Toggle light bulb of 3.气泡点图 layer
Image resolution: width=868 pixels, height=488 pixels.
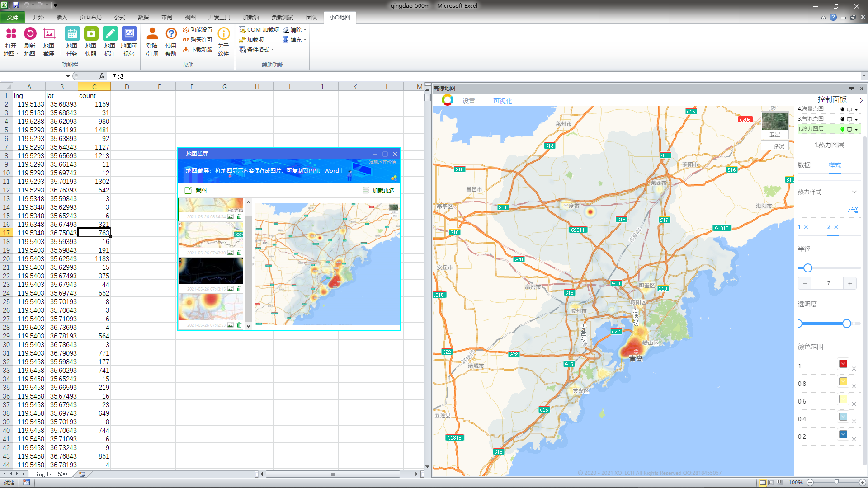pos(842,119)
